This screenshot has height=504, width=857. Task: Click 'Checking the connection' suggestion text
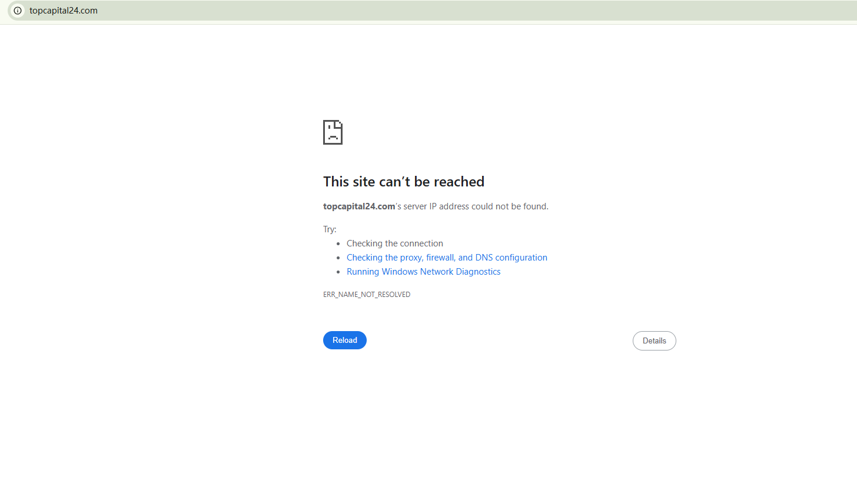(395, 243)
